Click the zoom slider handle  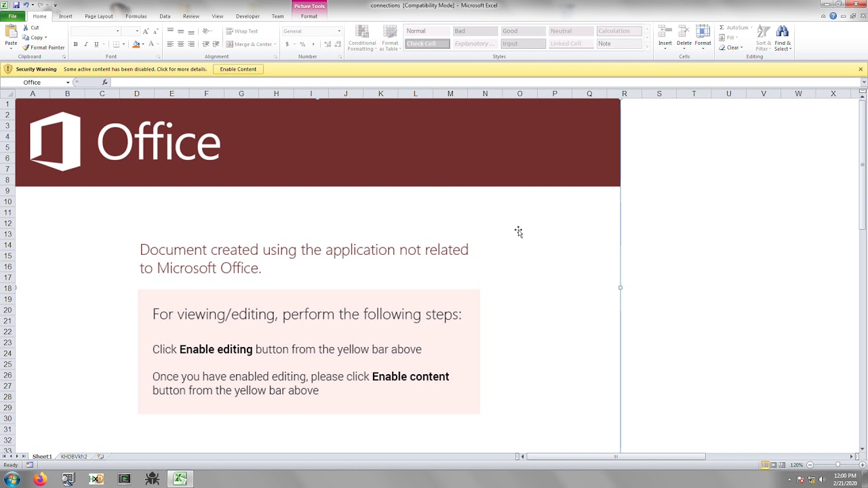[837, 465]
